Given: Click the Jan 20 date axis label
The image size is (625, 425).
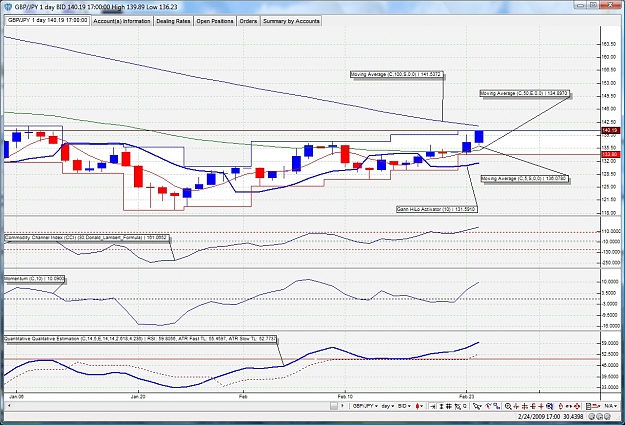Looking at the screenshot, I should (138, 397).
